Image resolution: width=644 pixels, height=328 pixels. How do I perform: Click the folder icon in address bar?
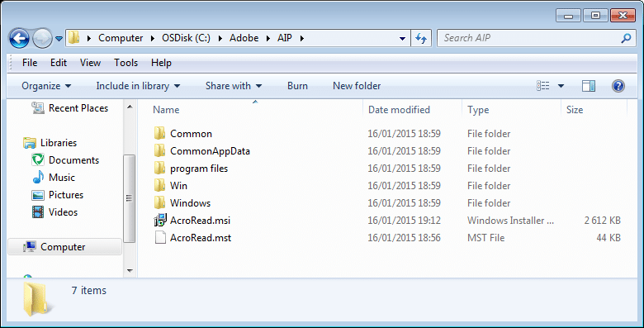74,38
